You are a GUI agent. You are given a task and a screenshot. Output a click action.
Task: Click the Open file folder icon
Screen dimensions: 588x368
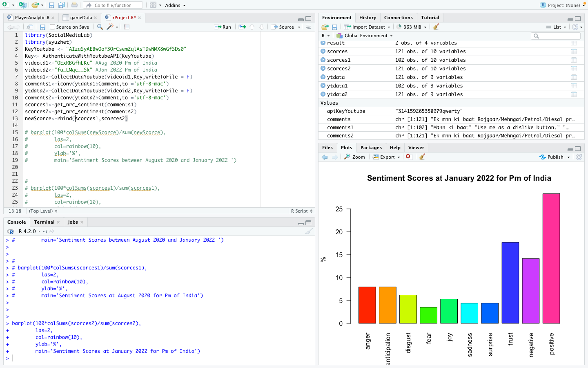point(36,5)
